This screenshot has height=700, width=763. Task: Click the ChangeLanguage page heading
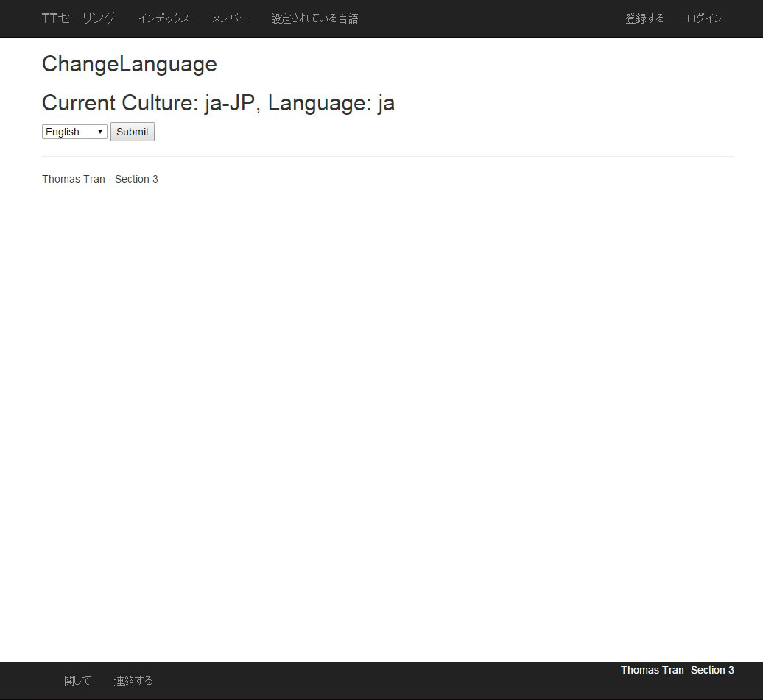(130, 64)
